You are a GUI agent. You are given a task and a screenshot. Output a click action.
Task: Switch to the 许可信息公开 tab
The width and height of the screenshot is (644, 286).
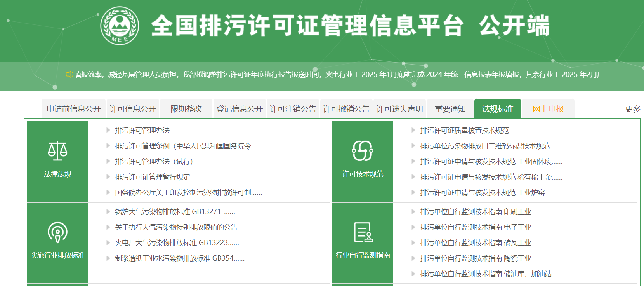133,109
